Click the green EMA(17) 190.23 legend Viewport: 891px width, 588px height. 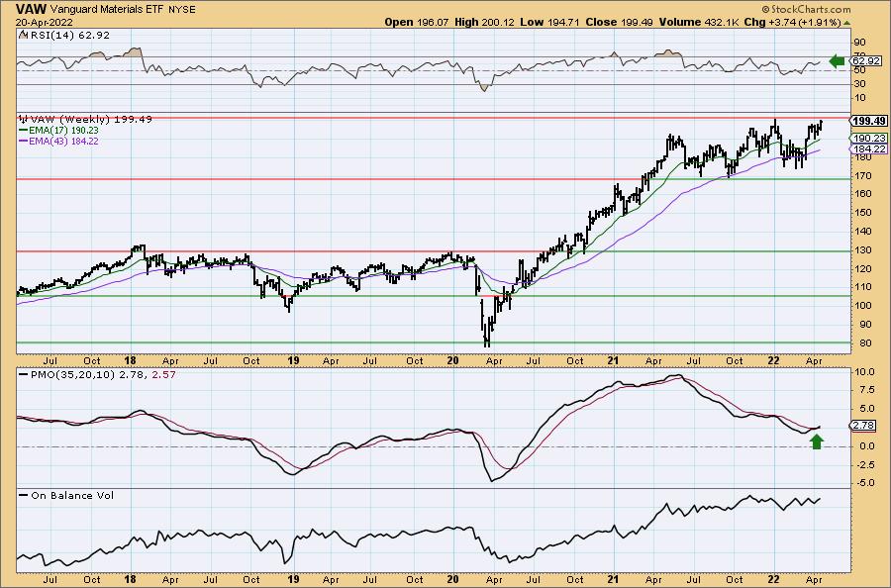pyautogui.click(x=58, y=130)
